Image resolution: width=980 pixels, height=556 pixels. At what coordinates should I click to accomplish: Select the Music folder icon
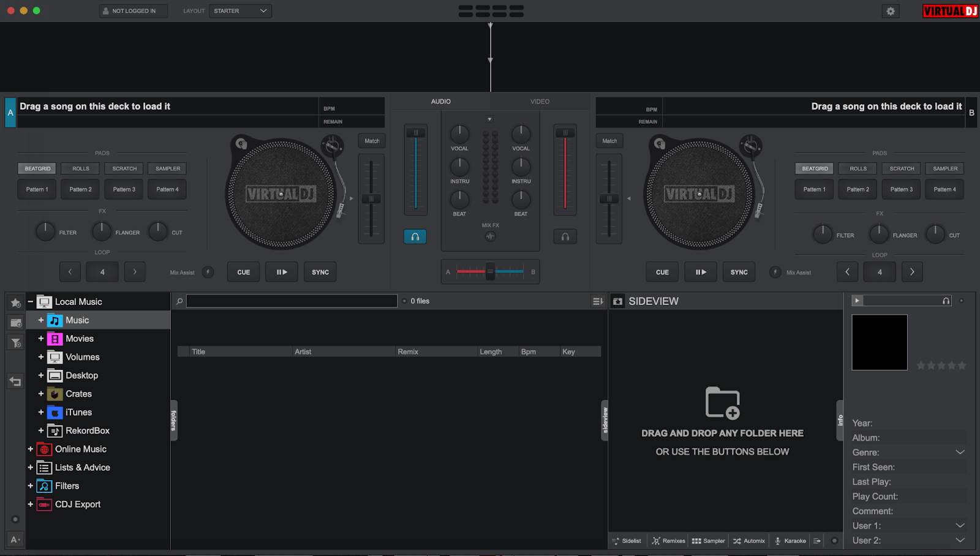point(55,320)
